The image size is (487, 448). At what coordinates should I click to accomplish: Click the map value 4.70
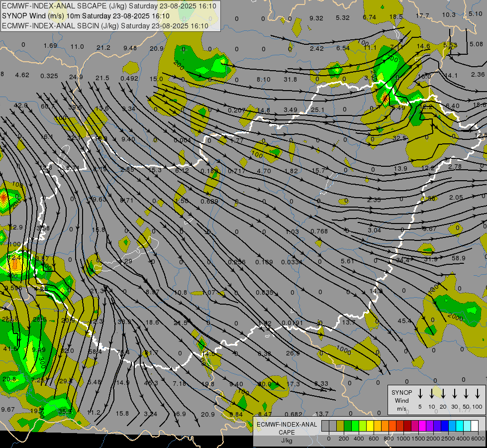click(x=264, y=171)
